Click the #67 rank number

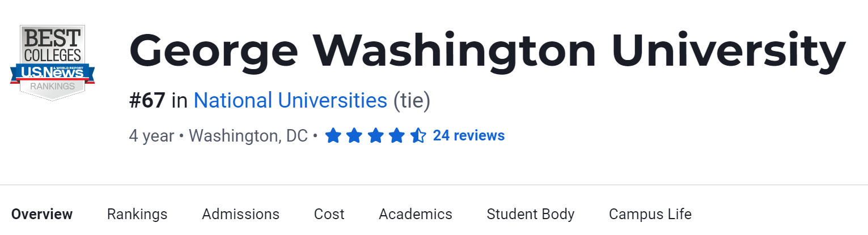pyautogui.click(x=147, y=101)
